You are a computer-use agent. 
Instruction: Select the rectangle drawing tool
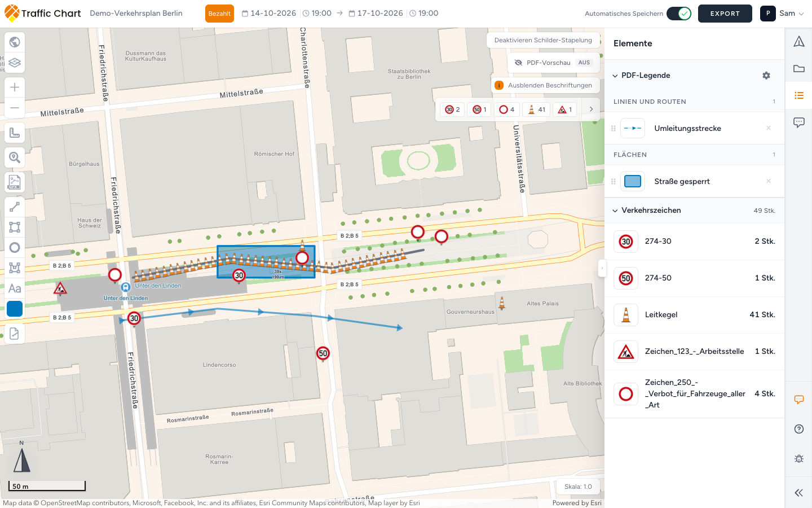point(15,227)
